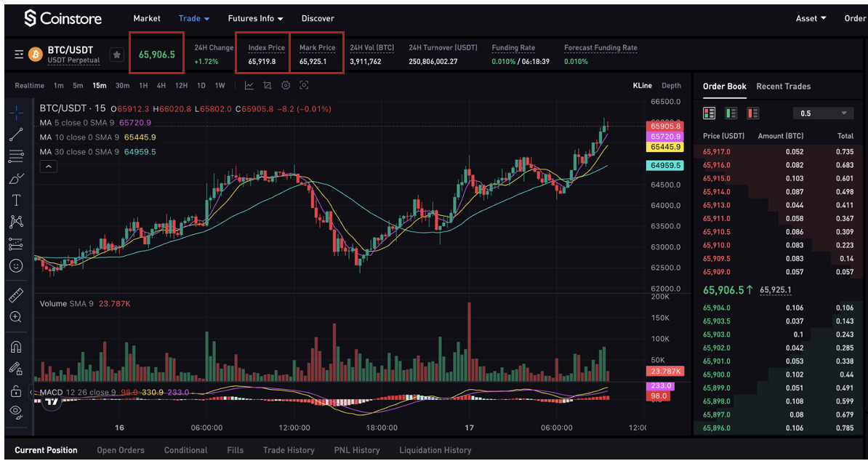Switch to Recent Trades tab
The width and height of the screenshot is (868, 461).
pyautogui.click(x=783, y=87)
